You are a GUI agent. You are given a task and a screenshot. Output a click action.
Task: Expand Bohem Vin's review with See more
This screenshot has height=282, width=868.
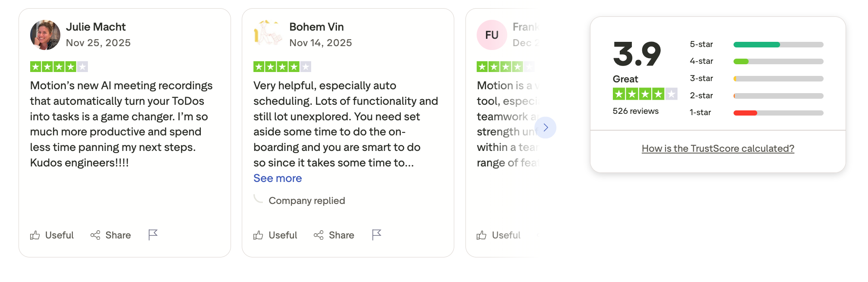click(x=278, y=178)
